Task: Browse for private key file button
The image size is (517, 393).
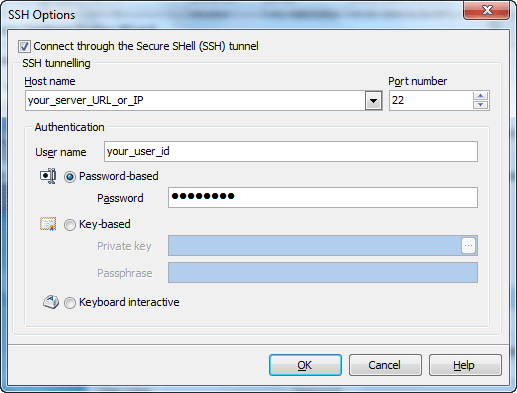Action: point(468,246)
